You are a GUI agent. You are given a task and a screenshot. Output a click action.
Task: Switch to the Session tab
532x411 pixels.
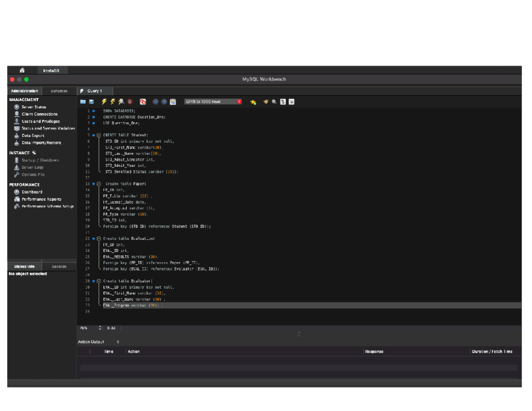point(59,266)
